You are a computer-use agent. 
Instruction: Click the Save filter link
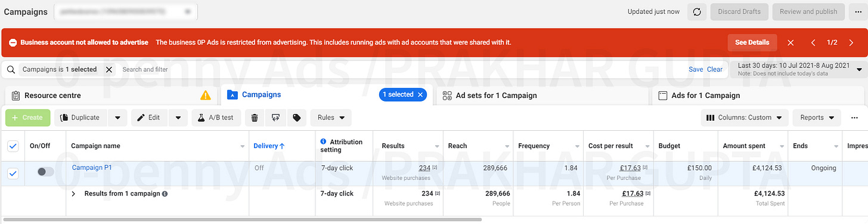pos(696,69)
